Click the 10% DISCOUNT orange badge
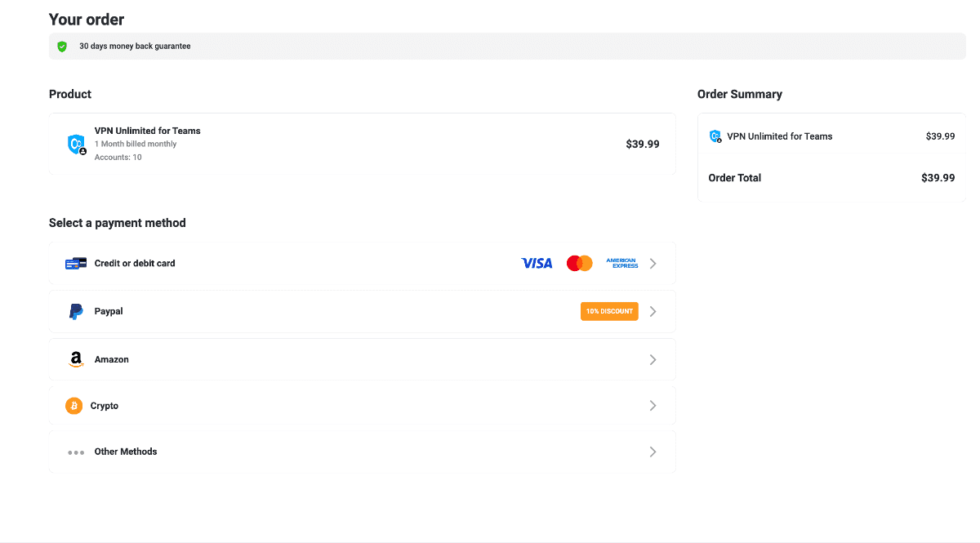The width and height of the screenshot is (980, 543). click(x=609, y=311)
